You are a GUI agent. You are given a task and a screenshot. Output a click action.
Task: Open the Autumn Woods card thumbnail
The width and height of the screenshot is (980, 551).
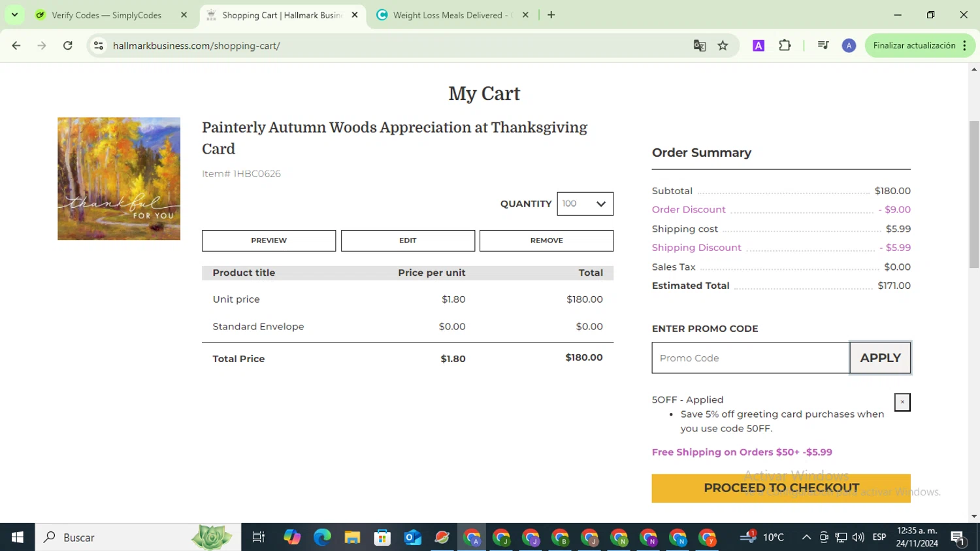click(x=119, y=178)
